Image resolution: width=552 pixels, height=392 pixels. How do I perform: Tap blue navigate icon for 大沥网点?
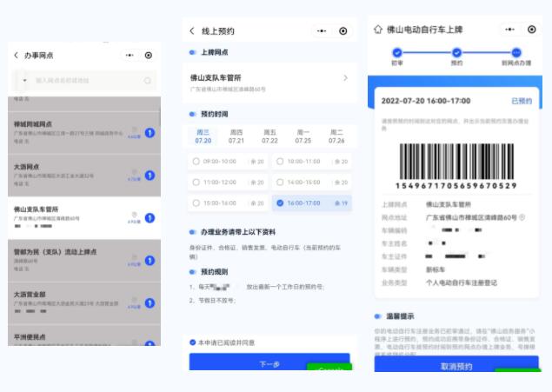tap(150, 176)
